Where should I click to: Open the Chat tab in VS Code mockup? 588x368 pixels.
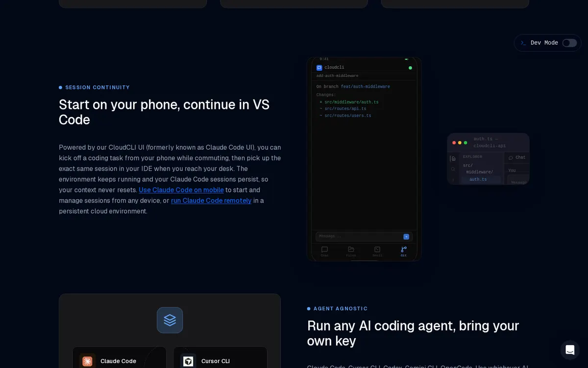(516, 158)
